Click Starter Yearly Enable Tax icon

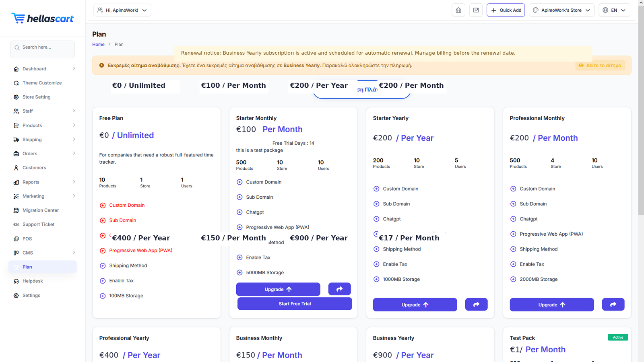point(376,264)
